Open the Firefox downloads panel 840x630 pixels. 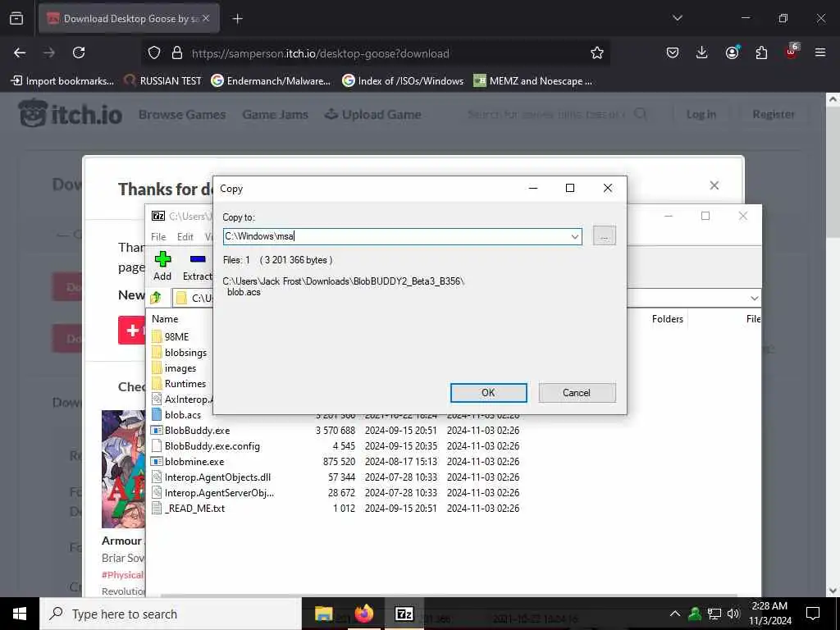[702, 52]
